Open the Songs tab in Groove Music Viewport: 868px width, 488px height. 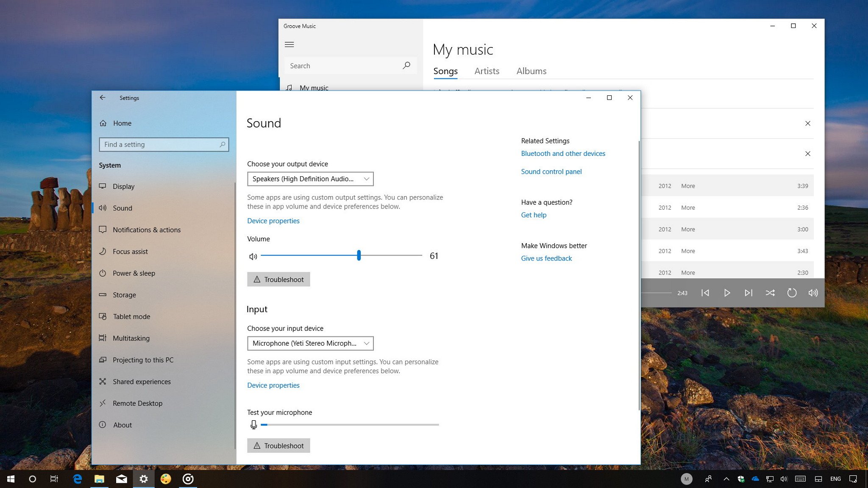(x=445, y=71)
